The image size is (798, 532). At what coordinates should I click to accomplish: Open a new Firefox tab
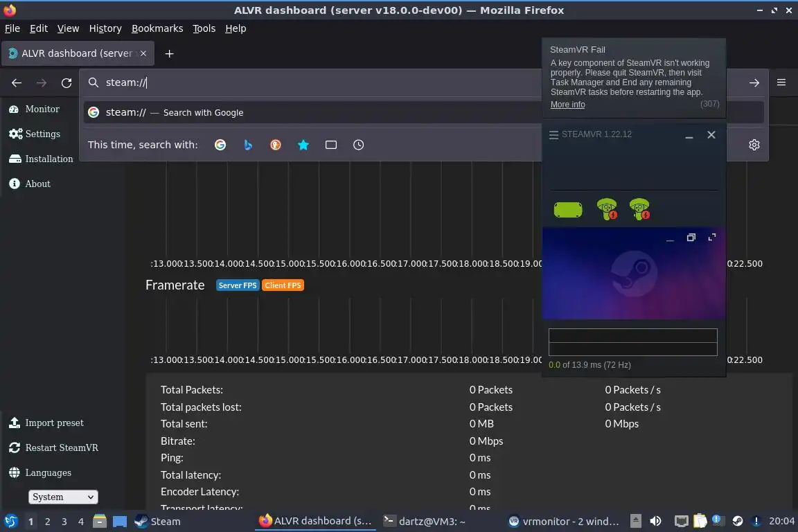click(170, 53)
